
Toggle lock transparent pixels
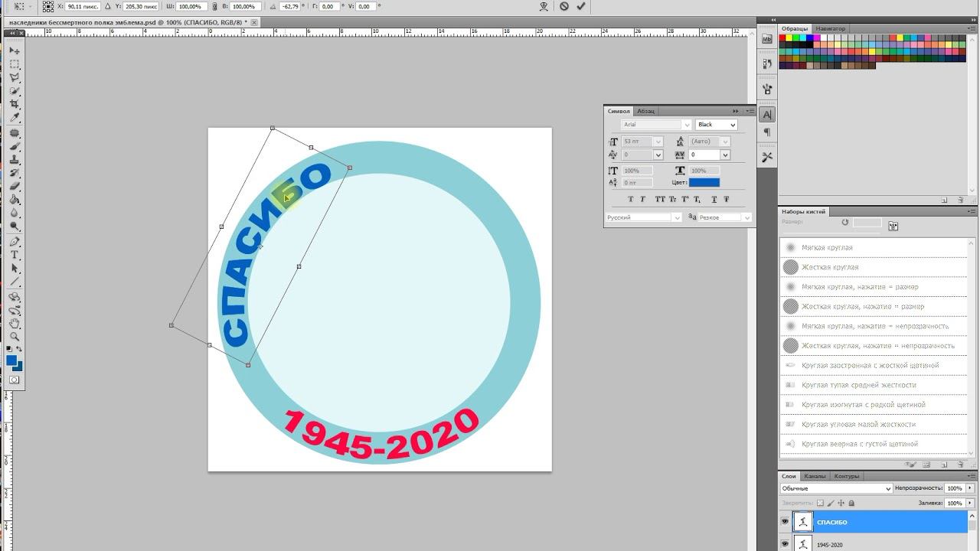point(821,503)
